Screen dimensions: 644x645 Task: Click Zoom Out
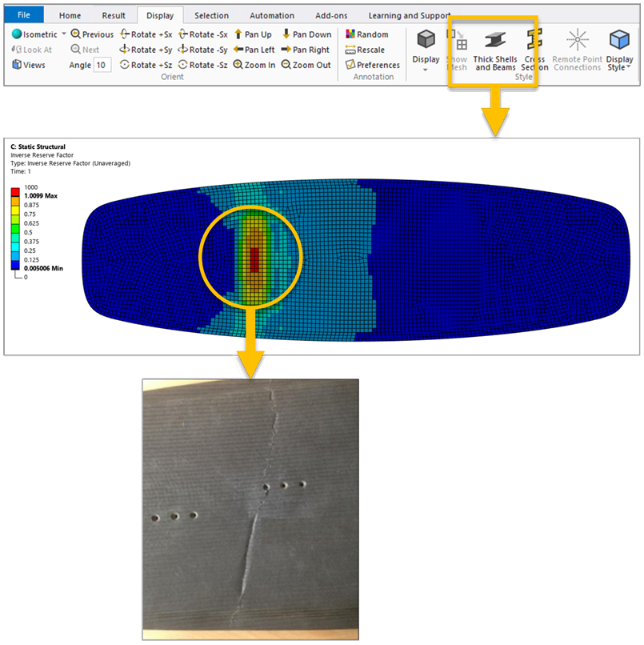(x=306, y=65)
